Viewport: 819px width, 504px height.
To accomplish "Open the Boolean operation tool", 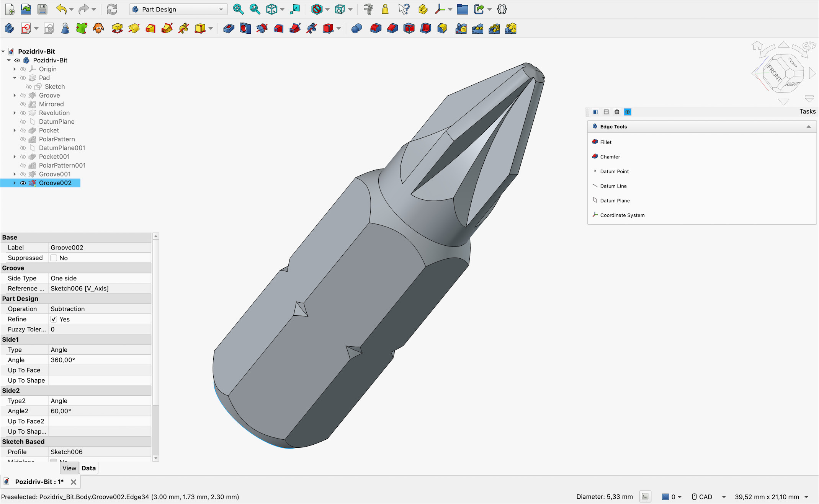I will tap(356, 29).
